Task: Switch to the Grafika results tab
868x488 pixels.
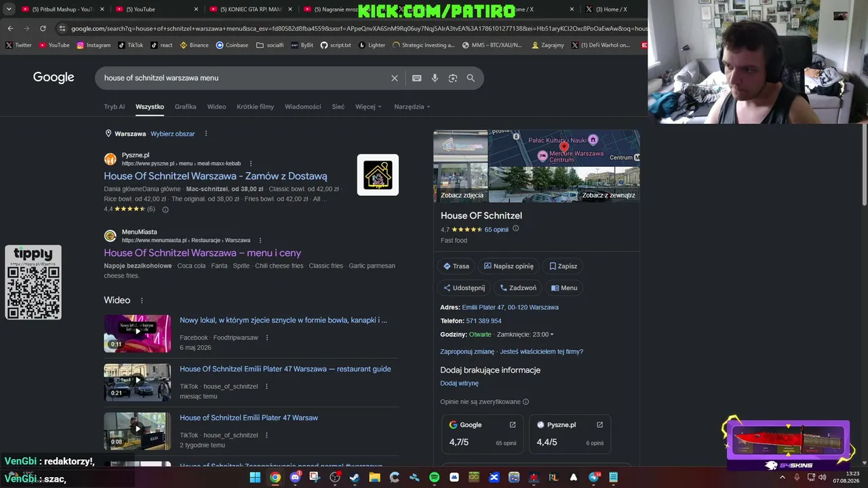Action: (x=185, y=106)
